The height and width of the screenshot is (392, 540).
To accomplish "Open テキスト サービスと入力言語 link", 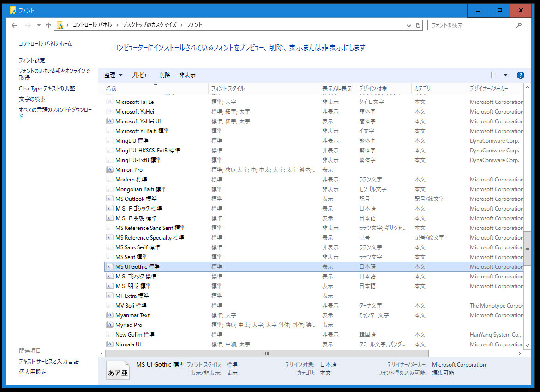I will (x=48, y=362).
